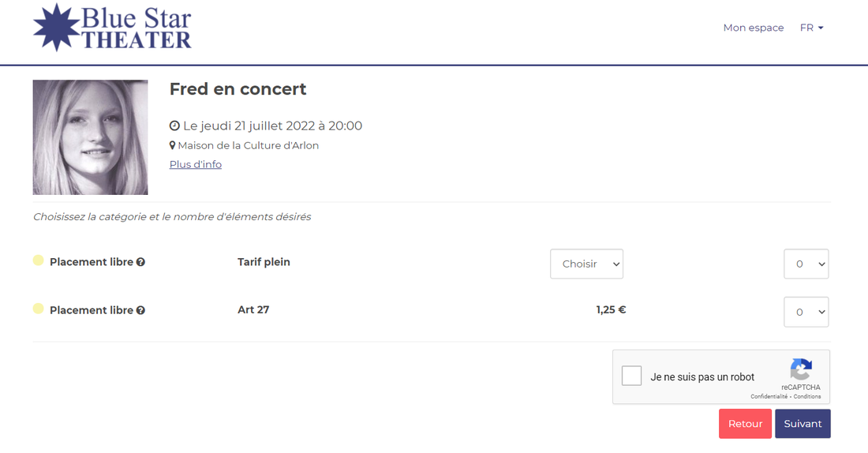Click the Blue Star Theater logo

click(112, 28)
